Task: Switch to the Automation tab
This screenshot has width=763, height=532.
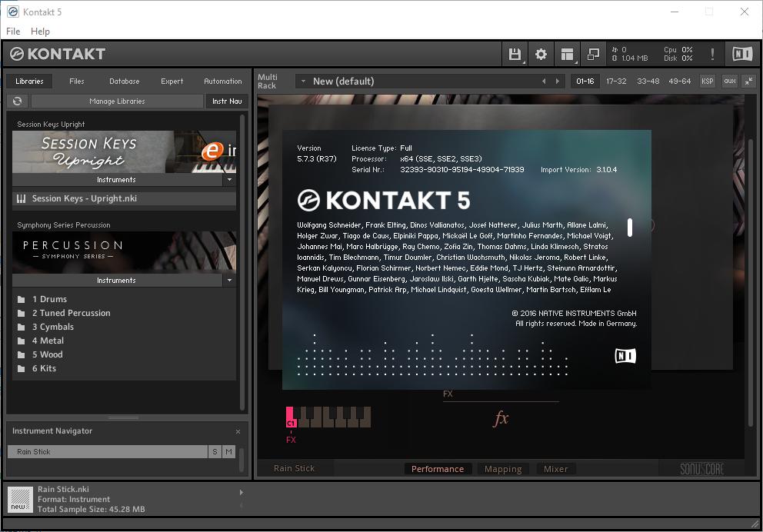Action: 223,81
